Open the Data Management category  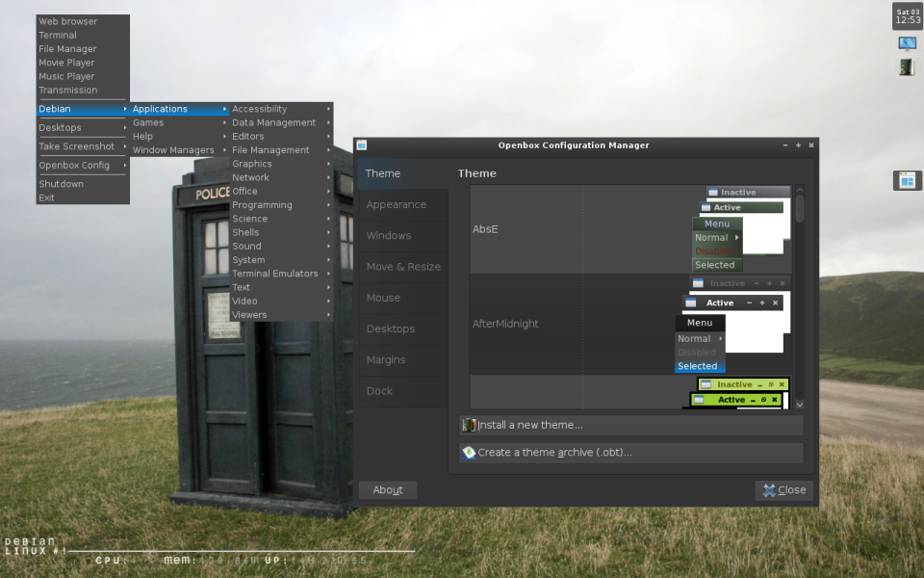click(281, 122)
